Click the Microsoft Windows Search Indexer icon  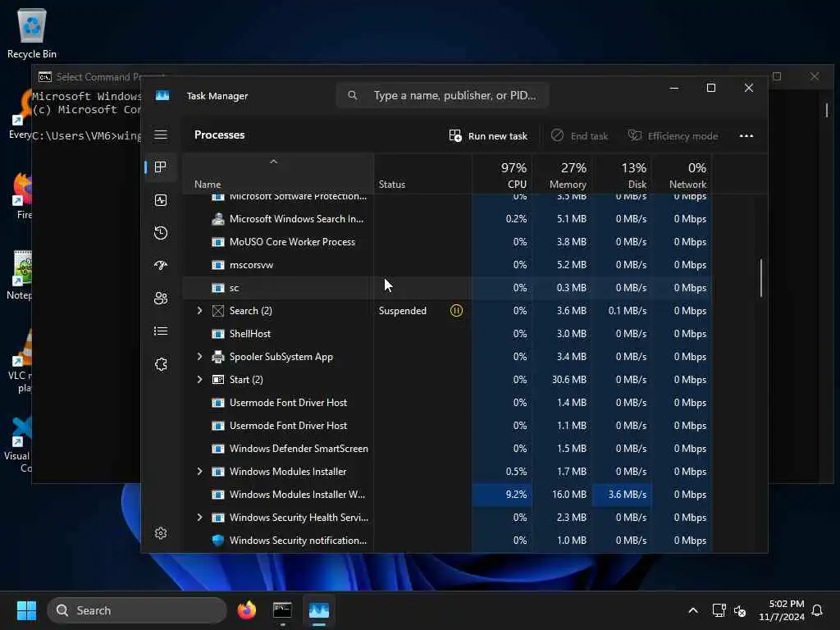point(218,218)
